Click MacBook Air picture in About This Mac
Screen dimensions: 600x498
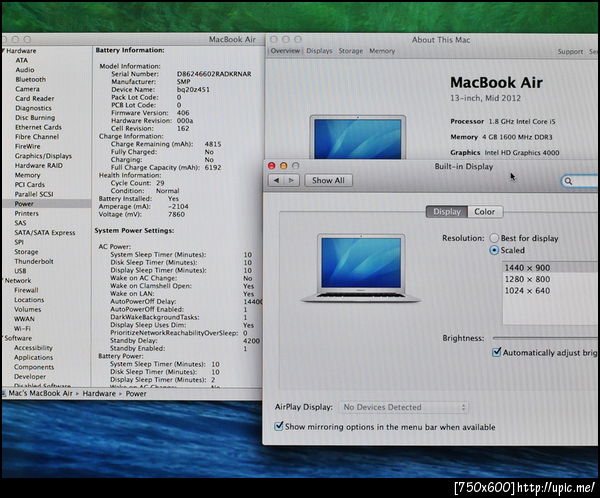(358, 137)
